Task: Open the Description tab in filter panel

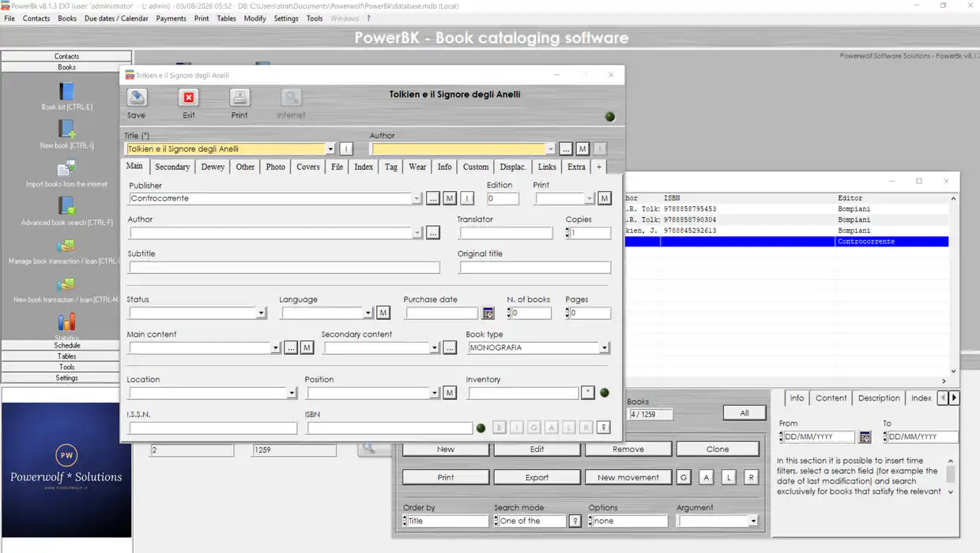Action: (879, 398)
